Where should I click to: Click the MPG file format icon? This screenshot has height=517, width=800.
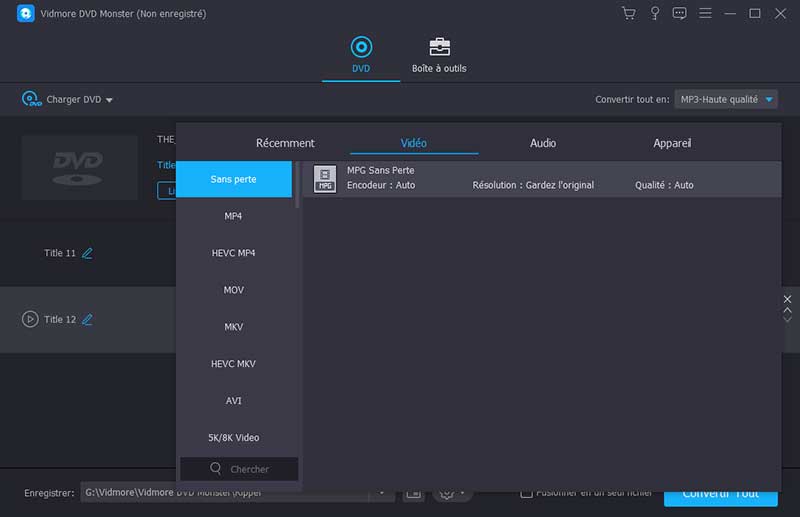(325, 179)
